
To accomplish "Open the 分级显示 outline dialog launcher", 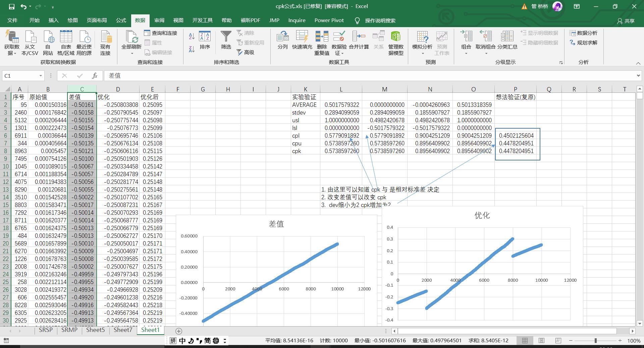I will click(561, 63).
